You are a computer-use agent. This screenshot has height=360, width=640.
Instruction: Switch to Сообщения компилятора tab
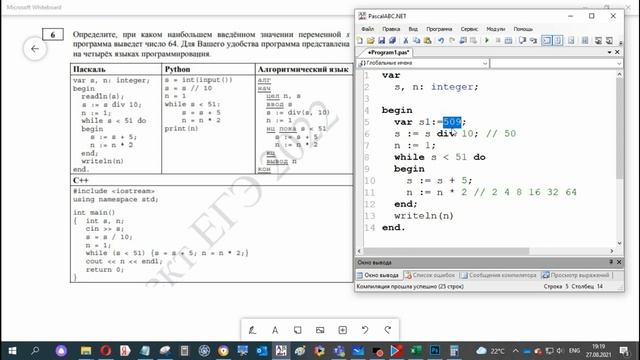(x=498, y=275)
